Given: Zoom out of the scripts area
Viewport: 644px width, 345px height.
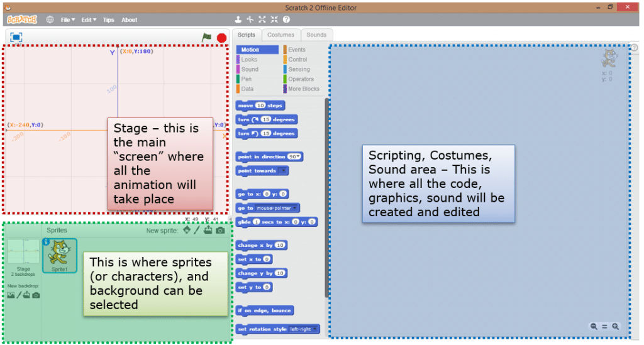Looking at the screenshot, I should click(594, 327).
